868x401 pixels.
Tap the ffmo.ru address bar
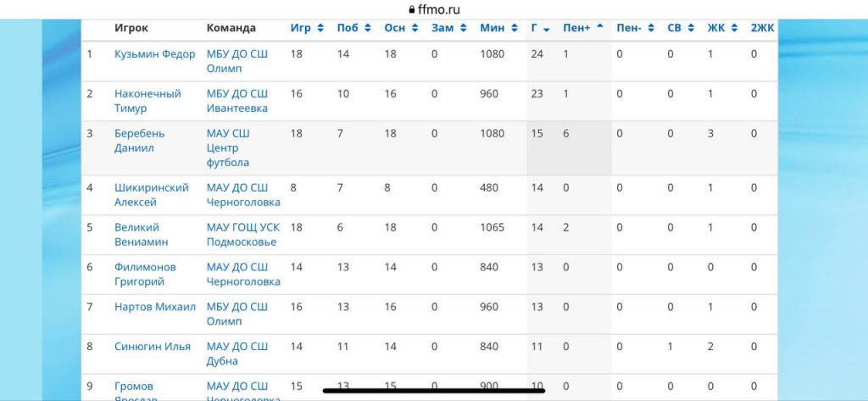(x=434, y=9)
